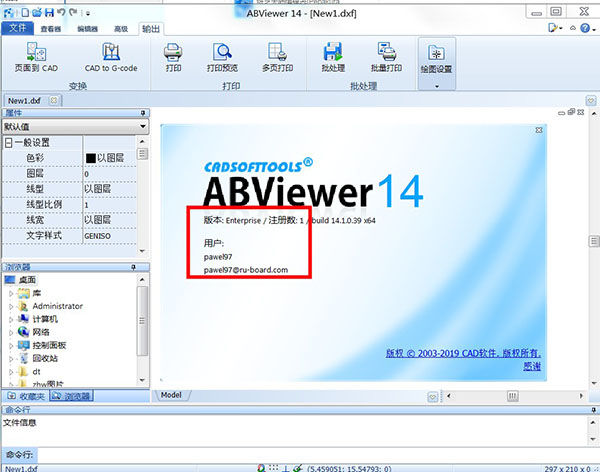Click the horizontal scroll right arrow
Image resolution: width=600 pixels, height=472 pixels.
pos(581,396)
